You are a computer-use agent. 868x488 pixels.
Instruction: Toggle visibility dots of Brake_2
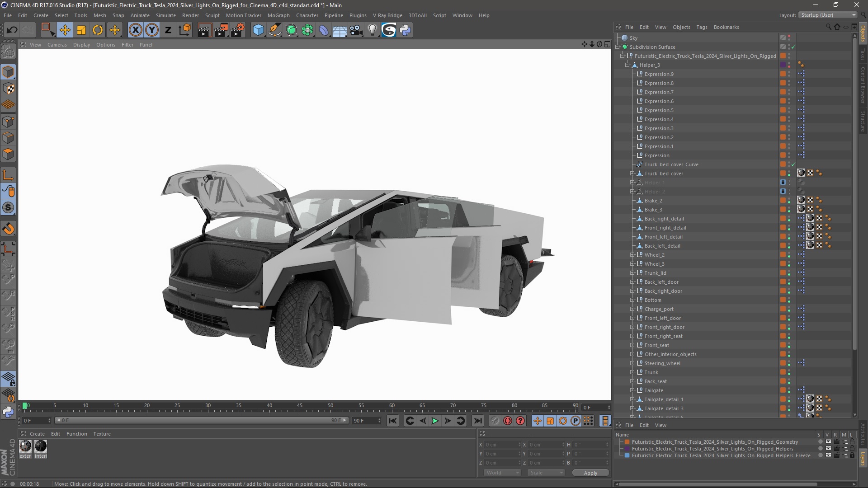[789, 201]
